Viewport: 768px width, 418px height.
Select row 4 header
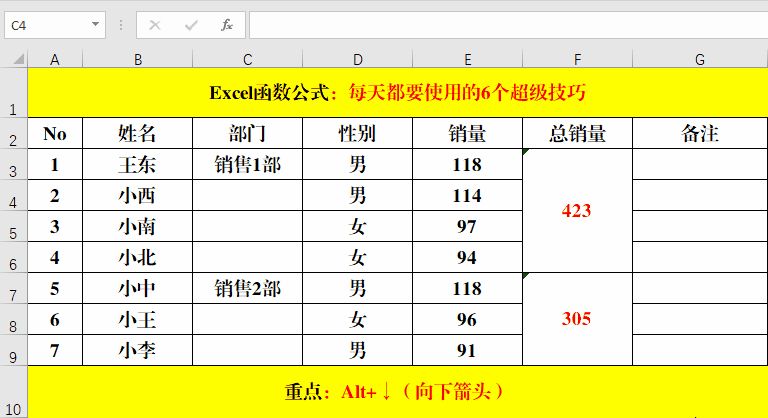pos(13,195)
